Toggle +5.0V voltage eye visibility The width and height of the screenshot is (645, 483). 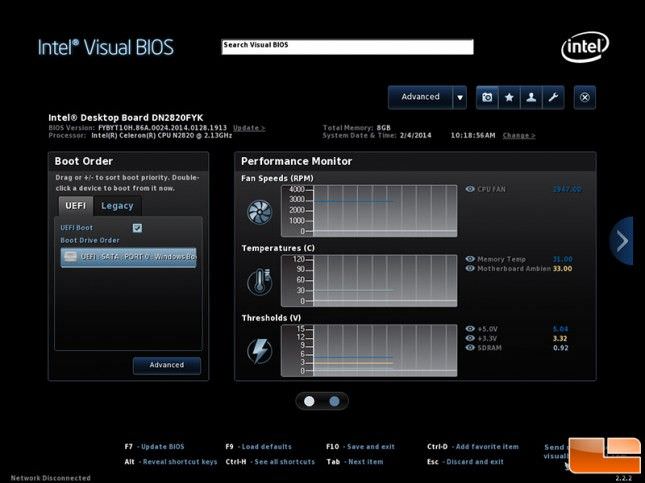click(x=471, y=328)
